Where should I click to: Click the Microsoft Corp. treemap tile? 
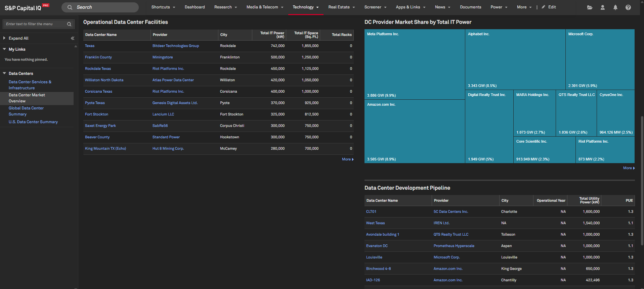pos(600,59)
